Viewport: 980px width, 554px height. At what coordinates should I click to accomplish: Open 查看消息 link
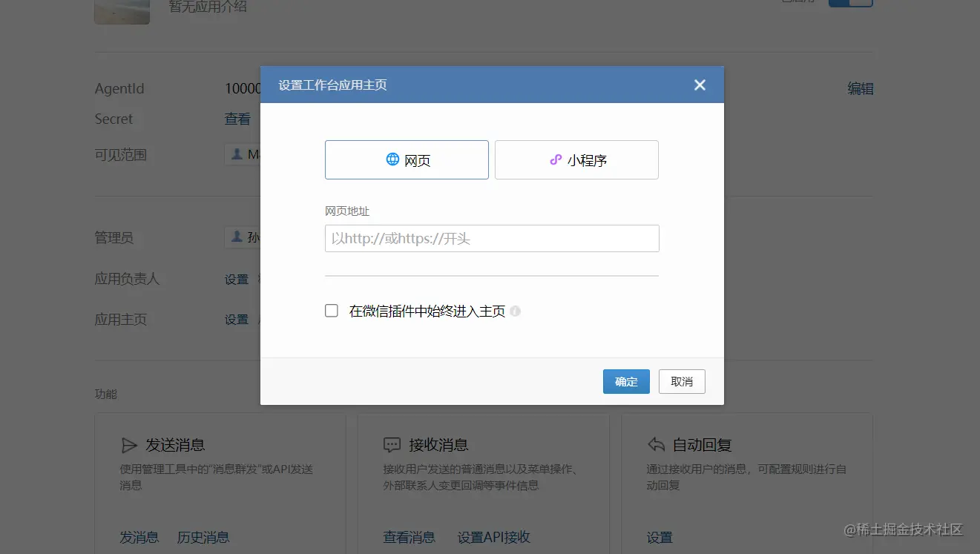409,537
